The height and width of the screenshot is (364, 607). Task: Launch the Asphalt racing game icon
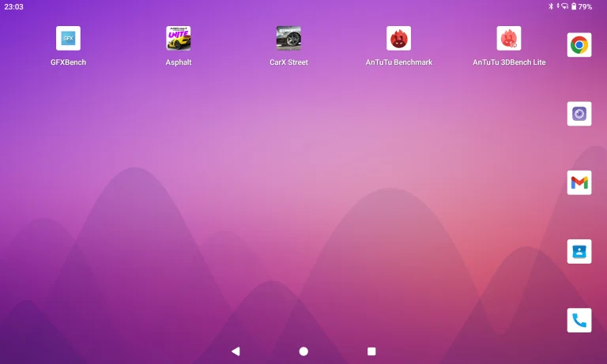[x=178, y=38]
